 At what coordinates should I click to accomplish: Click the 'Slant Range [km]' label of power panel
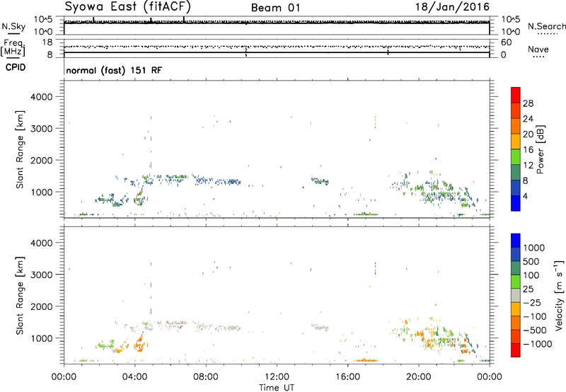(20, 149)
